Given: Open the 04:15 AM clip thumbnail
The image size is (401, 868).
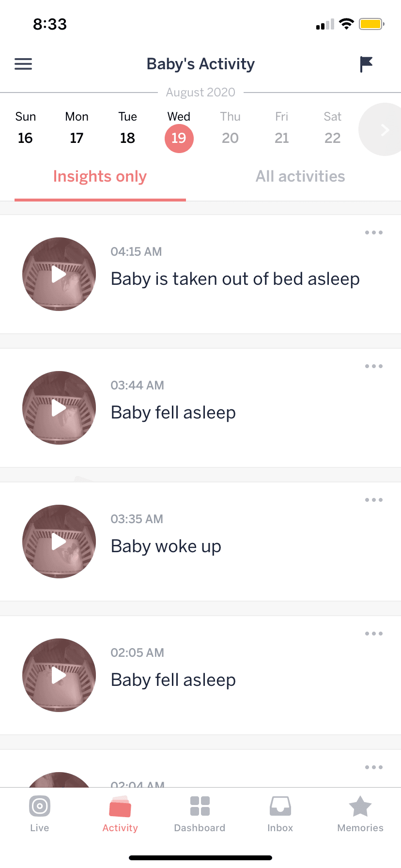Looking at the screenshot, I should point(59,274).
